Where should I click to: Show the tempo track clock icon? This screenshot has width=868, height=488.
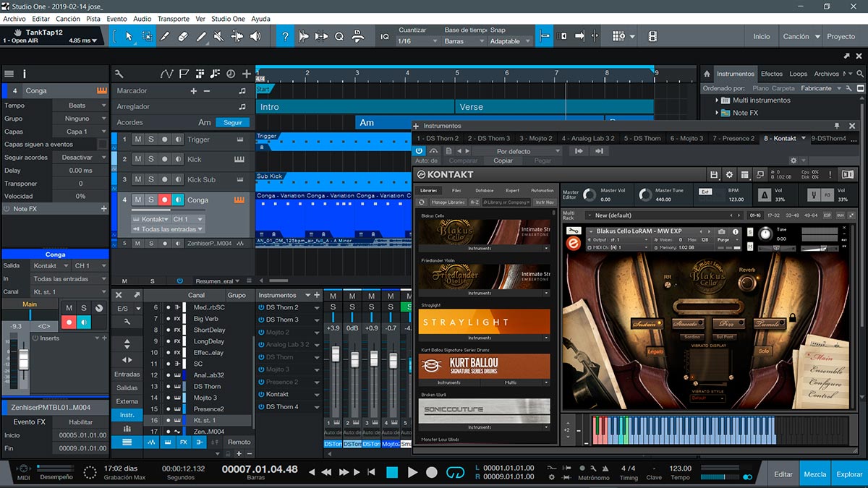pyautogui.click(x=231, y=74)
